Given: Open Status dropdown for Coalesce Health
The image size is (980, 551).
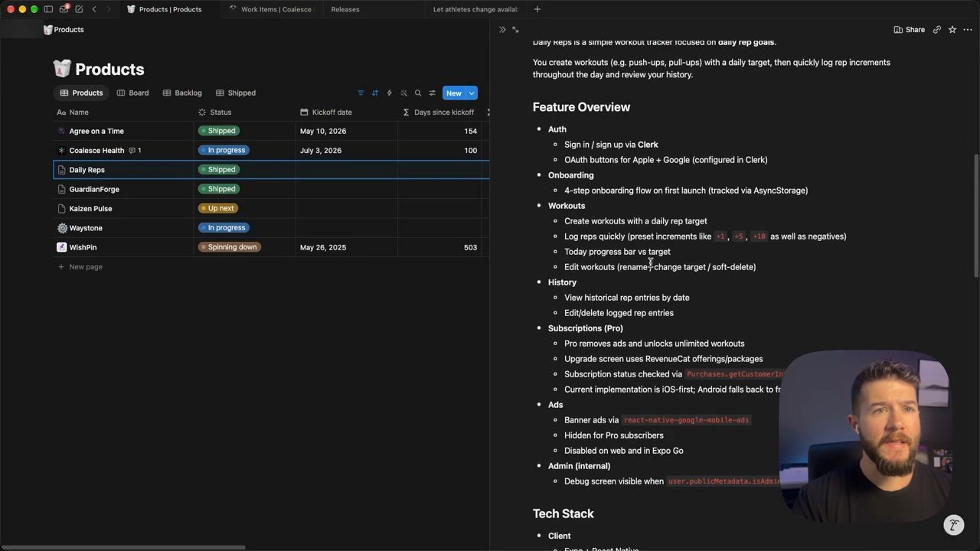Looking at the screenshot, I should pos(224,150).
